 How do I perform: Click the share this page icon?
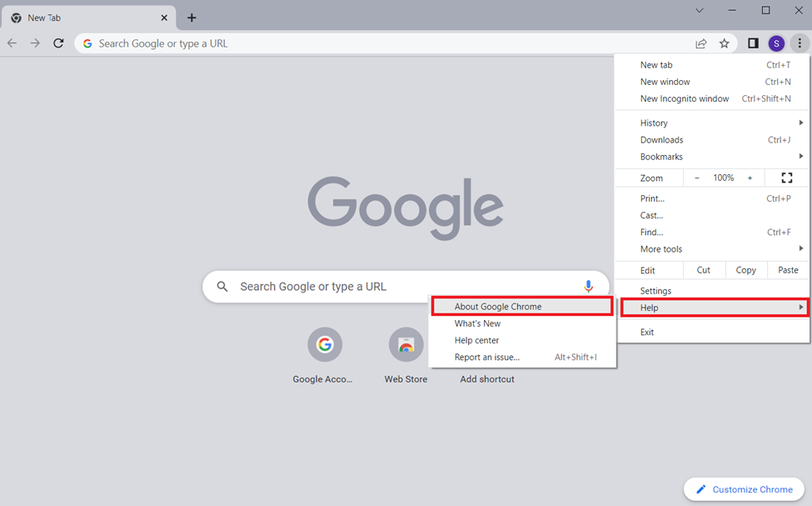pyautogui.click(x=701, y=43)
